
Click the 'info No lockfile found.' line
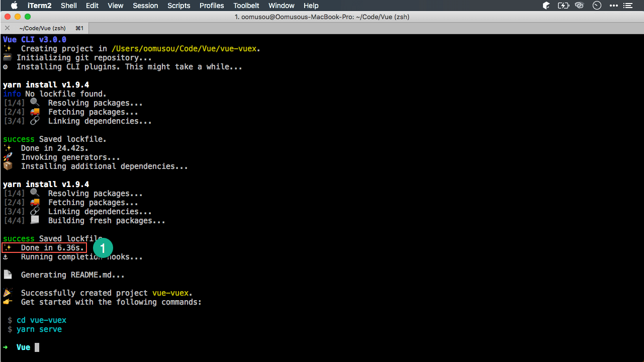55,94
